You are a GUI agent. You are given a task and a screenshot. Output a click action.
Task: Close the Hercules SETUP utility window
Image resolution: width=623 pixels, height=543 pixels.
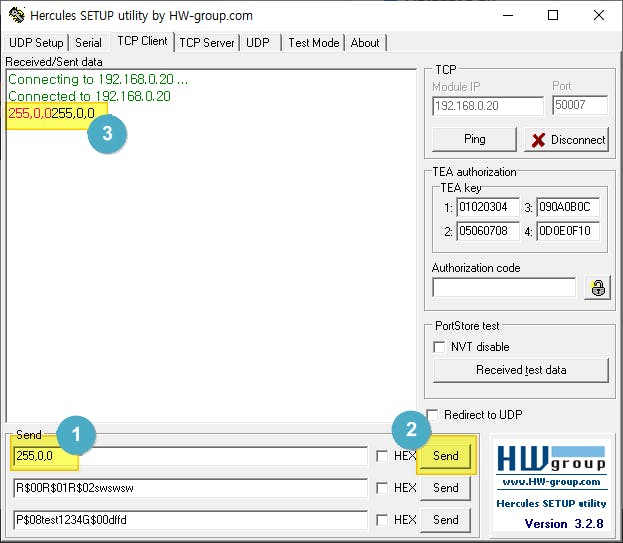click(599, 15)
